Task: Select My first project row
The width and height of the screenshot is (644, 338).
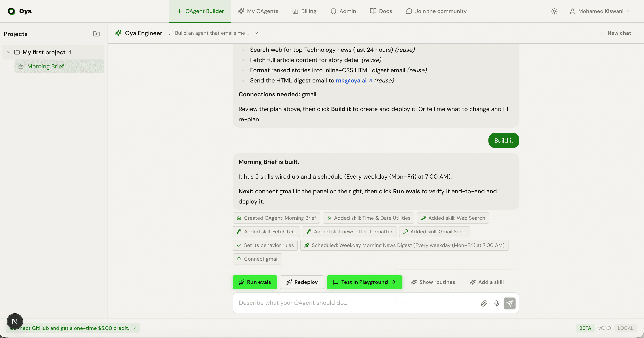Action: 53,52
